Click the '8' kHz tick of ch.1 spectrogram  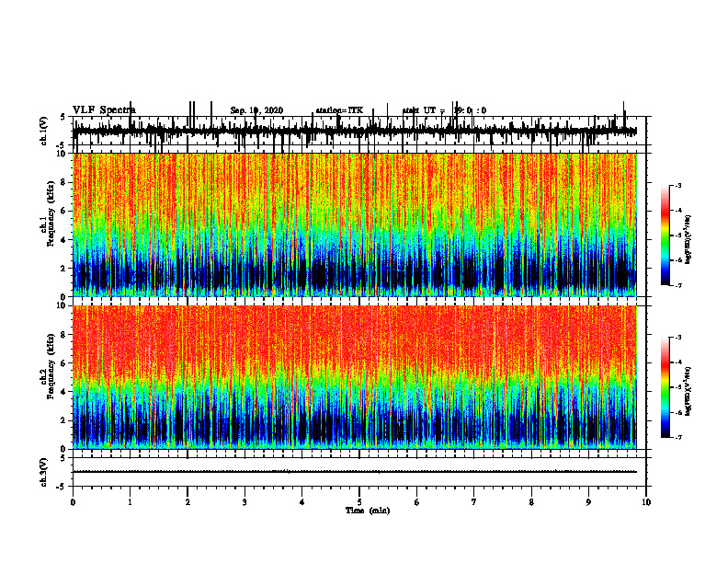(64, 182)
